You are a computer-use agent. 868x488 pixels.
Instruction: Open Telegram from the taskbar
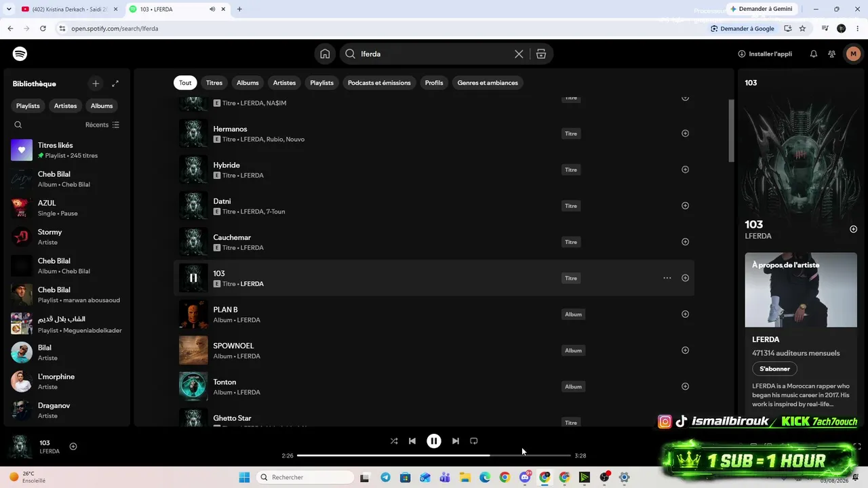[385, 477]
